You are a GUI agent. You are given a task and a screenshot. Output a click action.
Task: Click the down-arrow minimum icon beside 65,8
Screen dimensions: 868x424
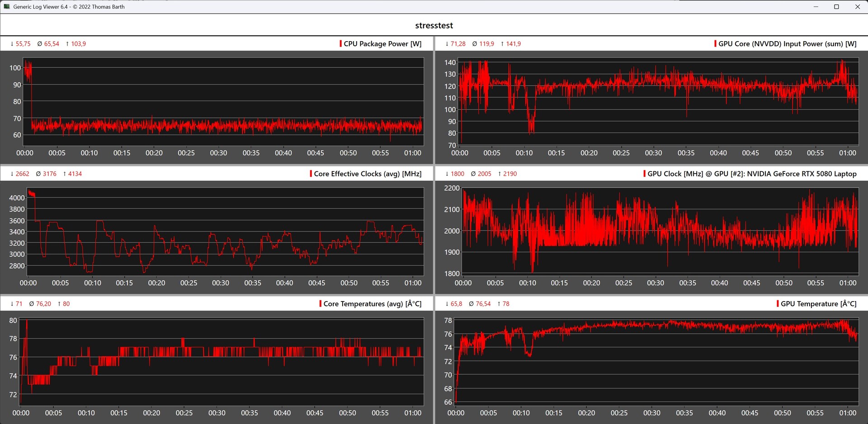coord(447,304)
